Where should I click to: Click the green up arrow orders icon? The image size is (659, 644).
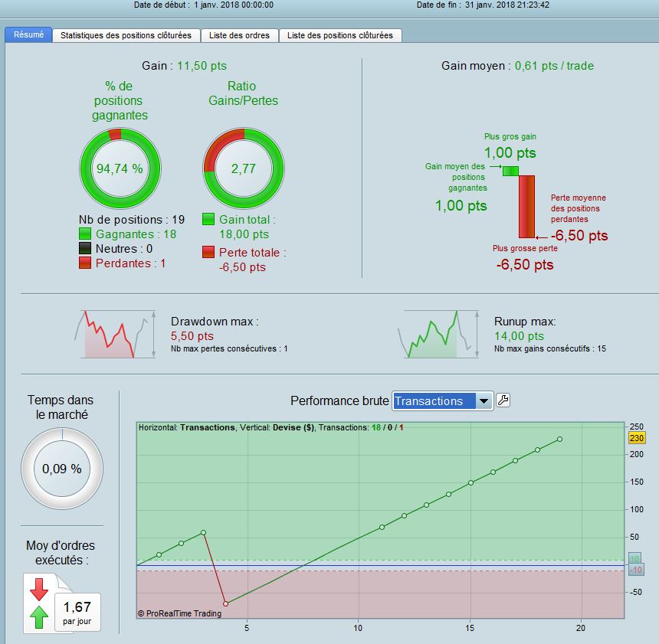39,616
